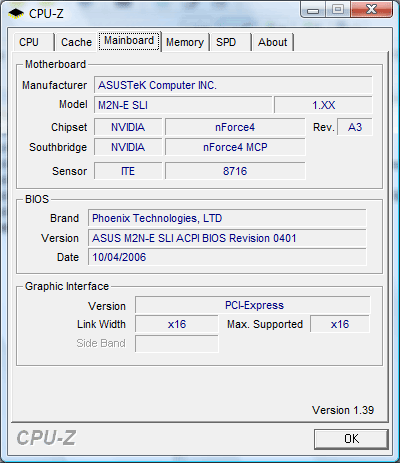400x463 pixels.
Task: Click the OK button
Action: coord(351,439)
